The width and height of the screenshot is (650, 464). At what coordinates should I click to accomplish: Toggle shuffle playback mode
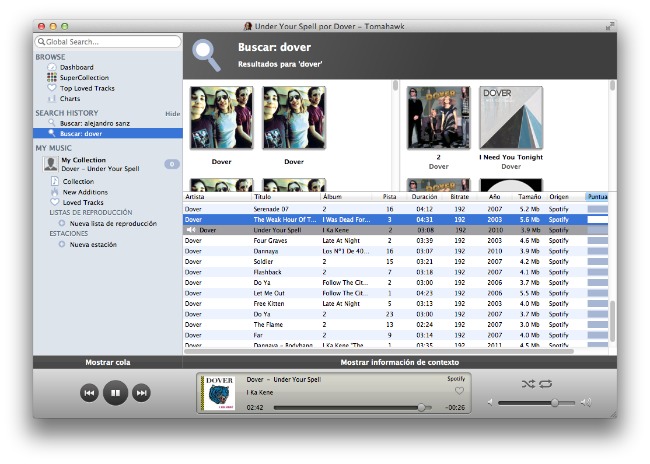528,383
